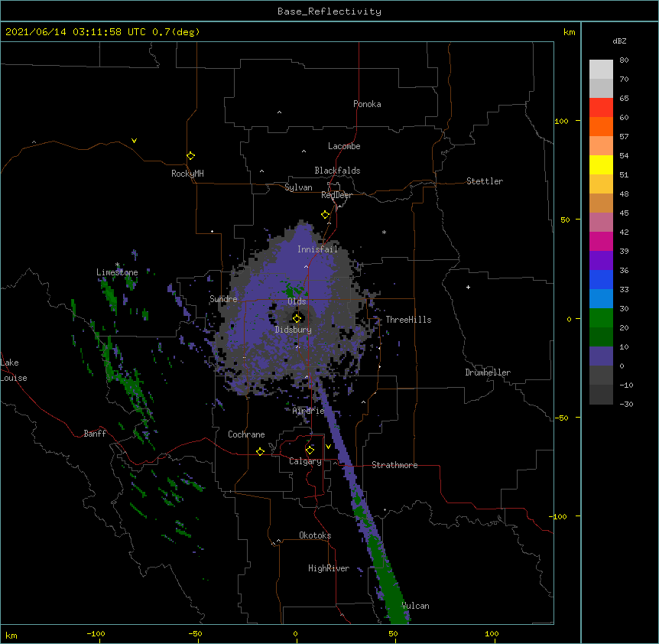Click the dBZ legend heading
The width and height of the screenshot is (659, 644).
point(619,41)
